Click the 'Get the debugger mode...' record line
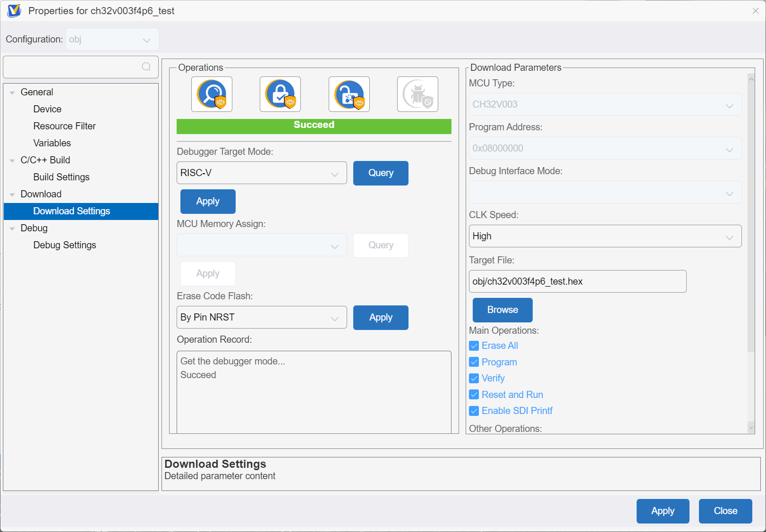This screenshot has height=532, width=766. pos(233,361)
